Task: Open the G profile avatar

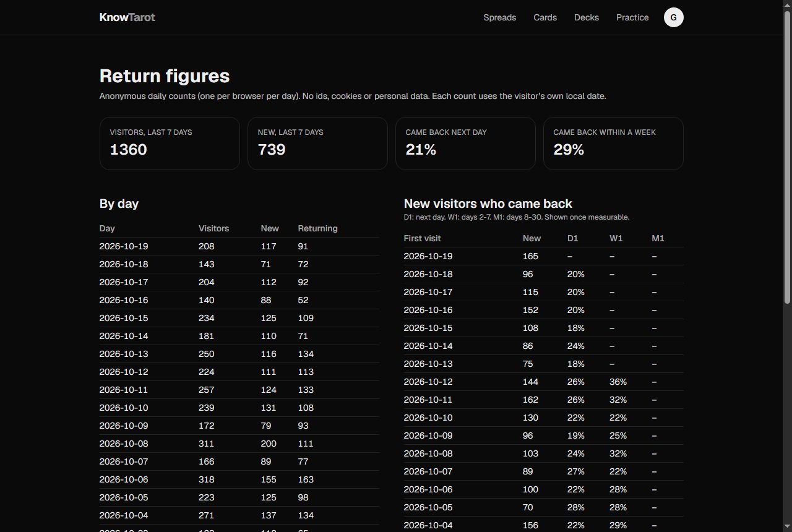Action: pos(673,17)
